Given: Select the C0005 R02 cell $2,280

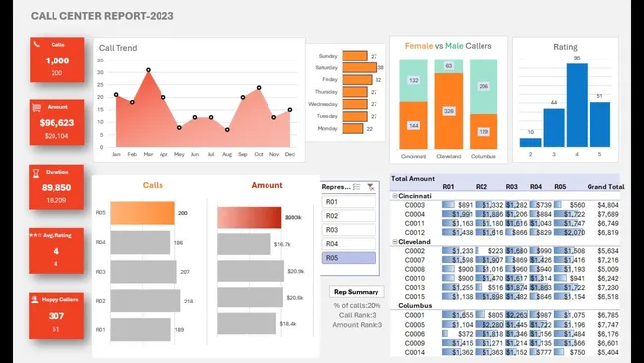Looking at the screenshot, I should [x=489, y=324].
